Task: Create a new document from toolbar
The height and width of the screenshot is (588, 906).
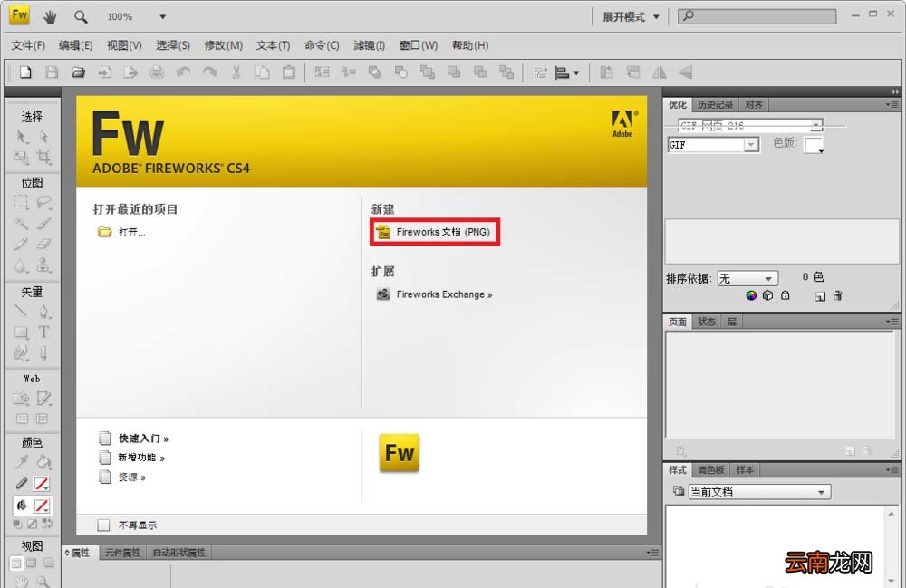Action: point(25,72)
